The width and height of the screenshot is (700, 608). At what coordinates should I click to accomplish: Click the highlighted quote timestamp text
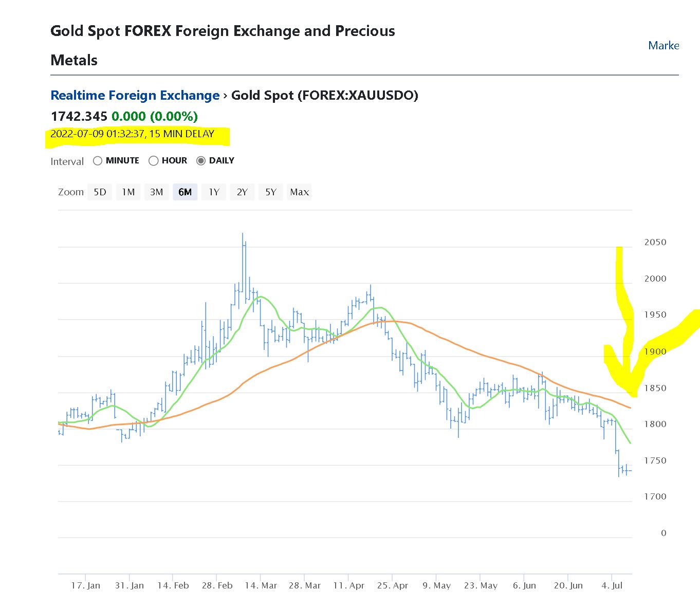133,134
